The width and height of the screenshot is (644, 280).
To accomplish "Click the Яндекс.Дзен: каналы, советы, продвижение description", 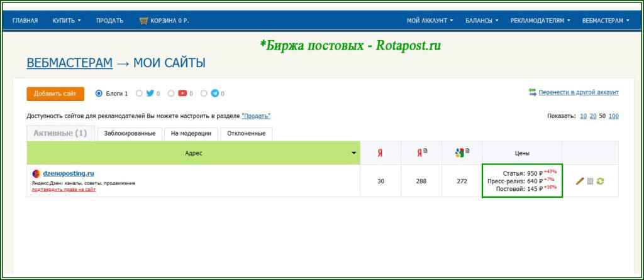I will [84, 183].
